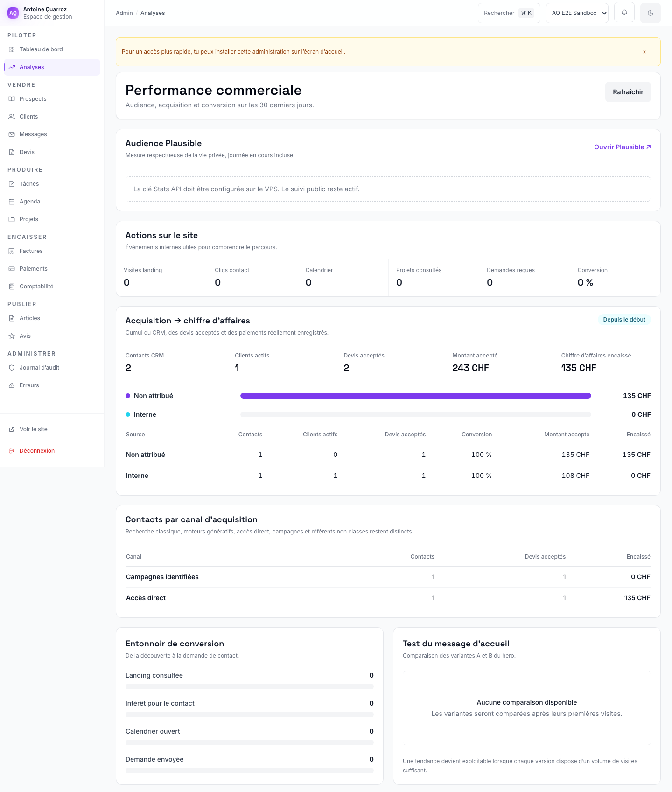Click the Factures receipt icon
672x792 pixels.
coord(12,251)
